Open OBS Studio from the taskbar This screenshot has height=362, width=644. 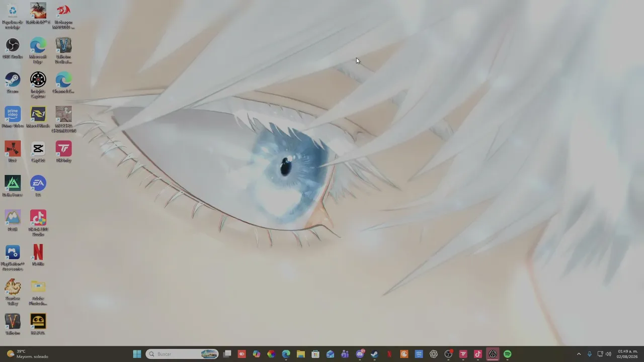[x=448, y=354]
